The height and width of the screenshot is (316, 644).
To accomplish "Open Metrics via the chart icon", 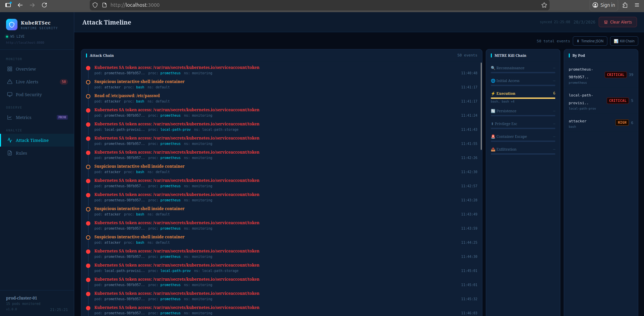I will tap(10, 117).
